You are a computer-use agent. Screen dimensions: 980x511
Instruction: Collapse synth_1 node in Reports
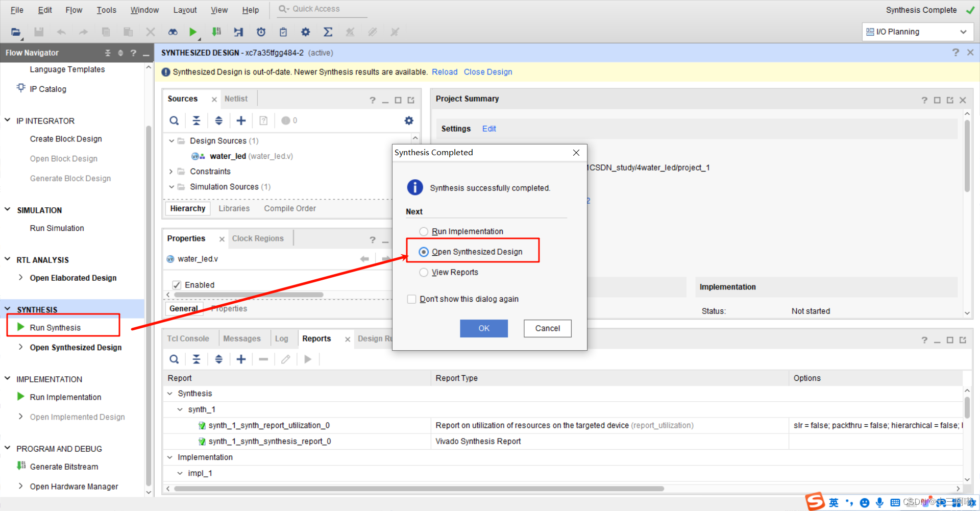click(x=180, y=409)
